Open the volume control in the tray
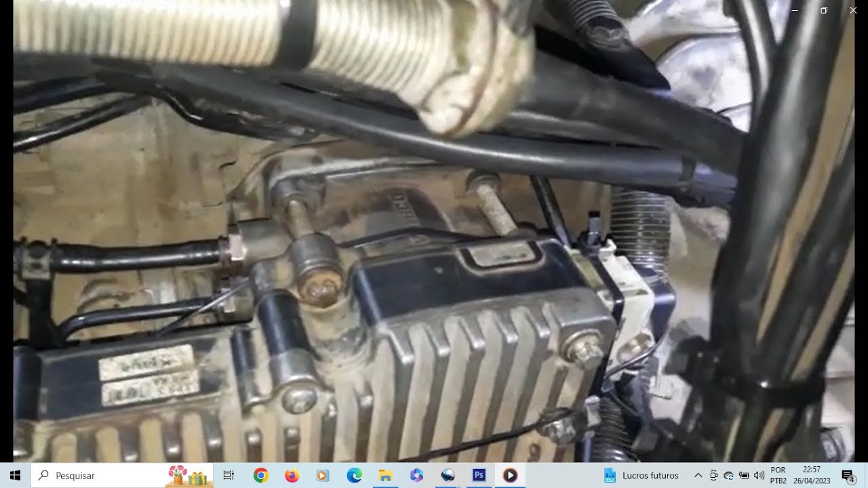 [x=759, y=475]
